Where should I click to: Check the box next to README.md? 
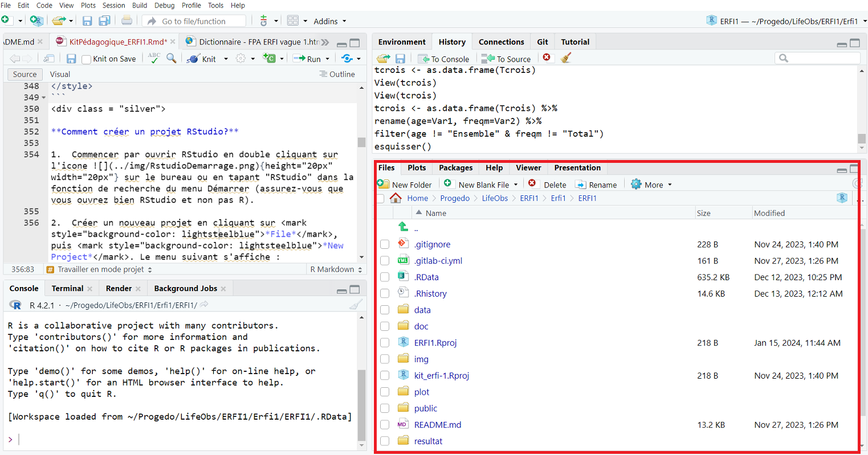(x=385, y=425)
